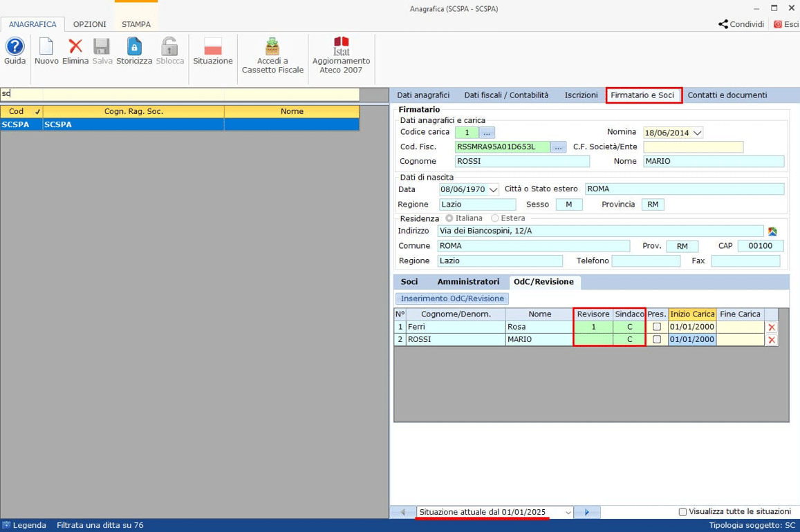Click the search filter field
Viewport: 800px width, 532px height.
point(180,94)
